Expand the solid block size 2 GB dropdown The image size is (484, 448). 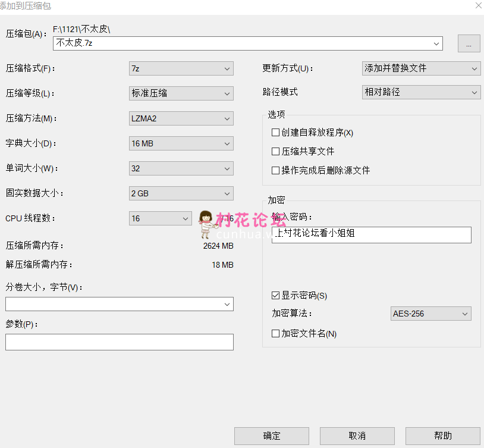[x=181, y=193]
